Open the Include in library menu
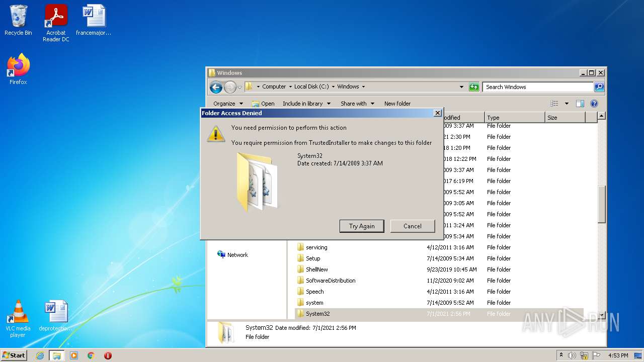Screen dimensions: 644x362 tap(306, 104)
